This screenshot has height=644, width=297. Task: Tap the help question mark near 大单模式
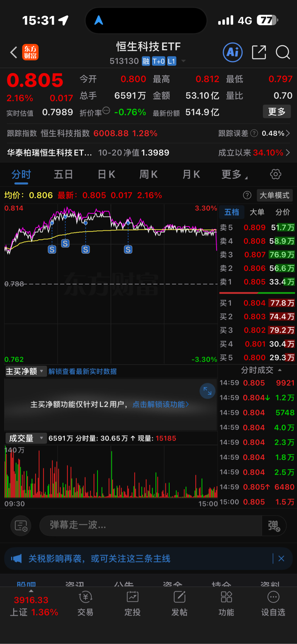[x=247, y=195]
